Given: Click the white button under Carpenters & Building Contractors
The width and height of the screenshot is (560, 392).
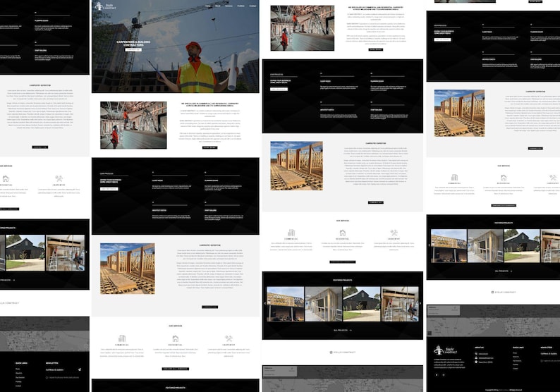Looking at the screenshot, I should click(x=133, y=49).
